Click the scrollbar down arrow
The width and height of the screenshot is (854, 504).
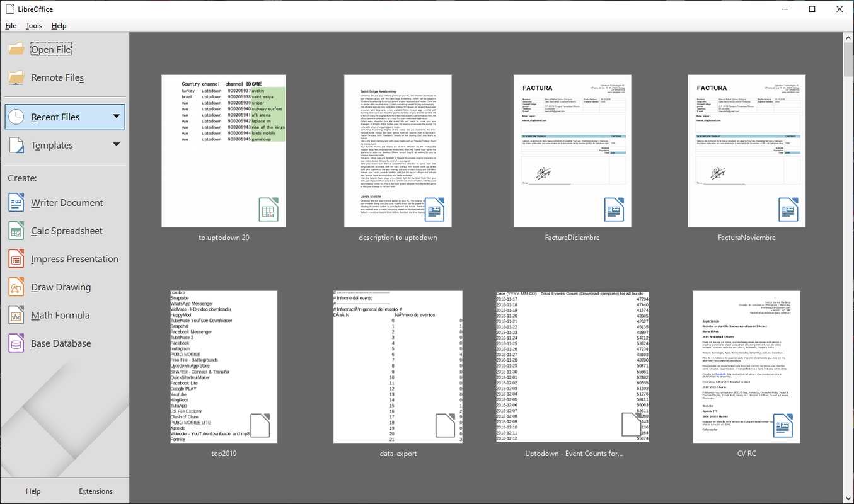coord(848,498)
